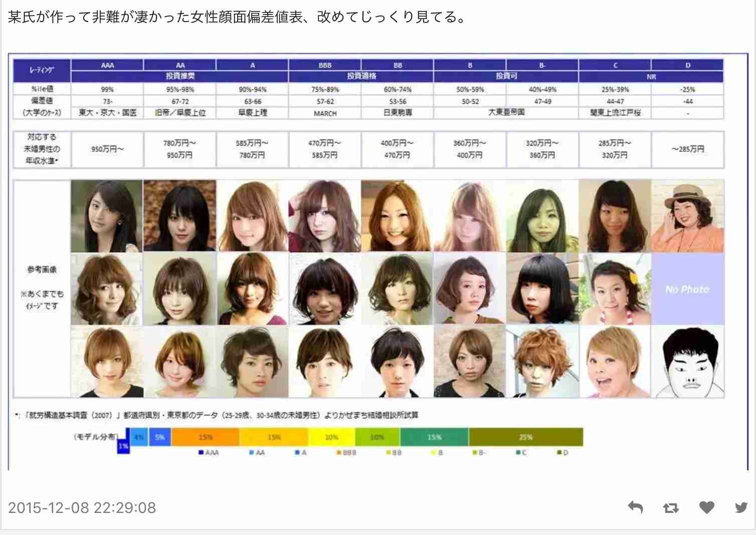
Task: Click the 投資可 group header
Action: 506,77
